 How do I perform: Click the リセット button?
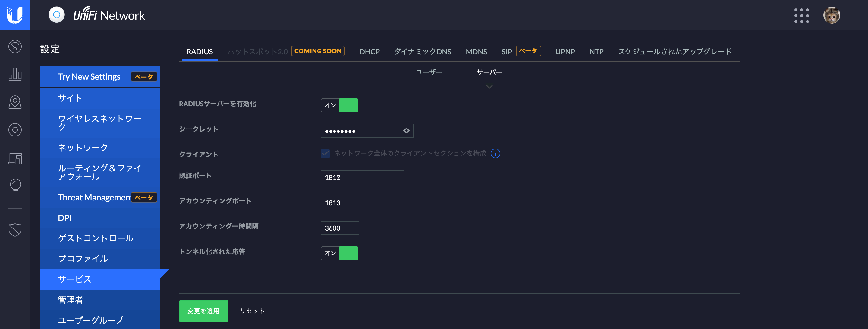252,311
